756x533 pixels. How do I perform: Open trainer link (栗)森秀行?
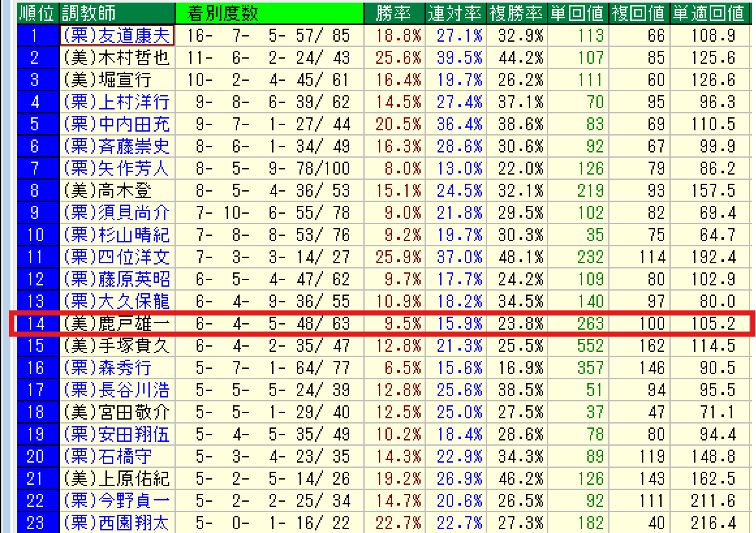point(108,368)
